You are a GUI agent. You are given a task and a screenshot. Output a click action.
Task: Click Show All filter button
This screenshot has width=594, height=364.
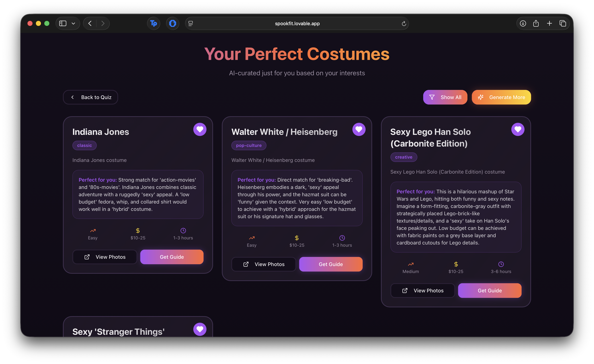click(445, 97)
